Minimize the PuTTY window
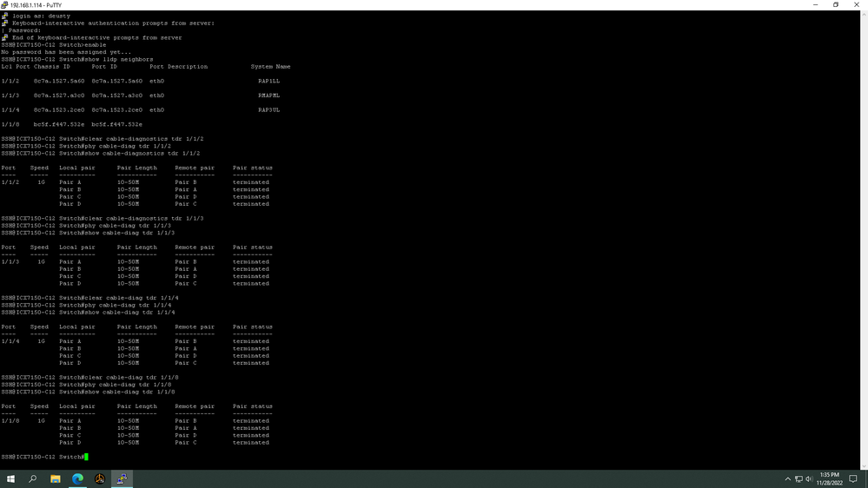 (815, 4)
